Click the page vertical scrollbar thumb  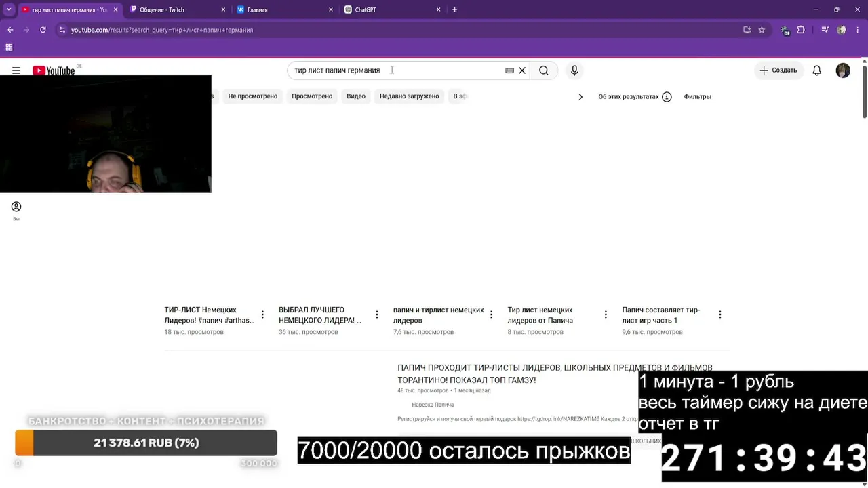click(x=864, y=91)
